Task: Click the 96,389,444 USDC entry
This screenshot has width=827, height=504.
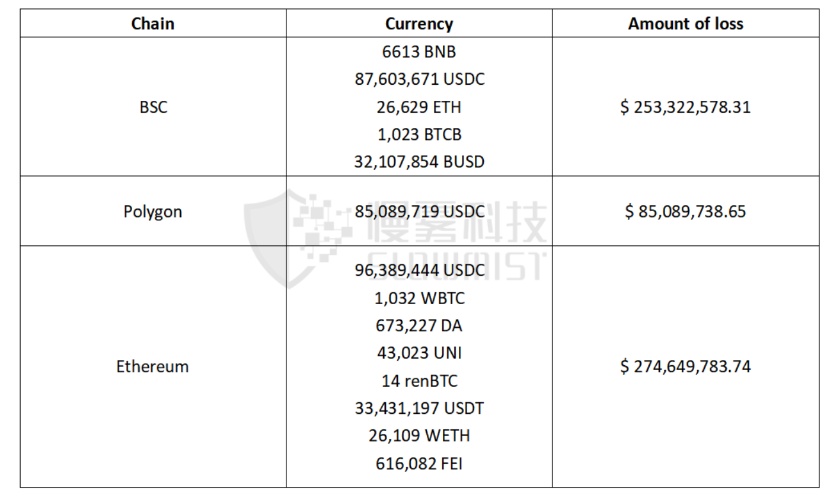Action: [419, 270]
